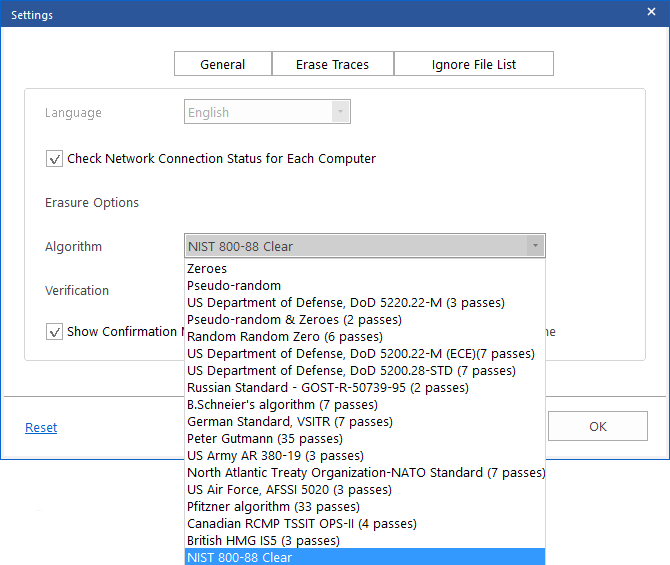Choose US DoD 5220.22-M (3 passes)
The width and height of the screenshot is (670, 565).
365,303
